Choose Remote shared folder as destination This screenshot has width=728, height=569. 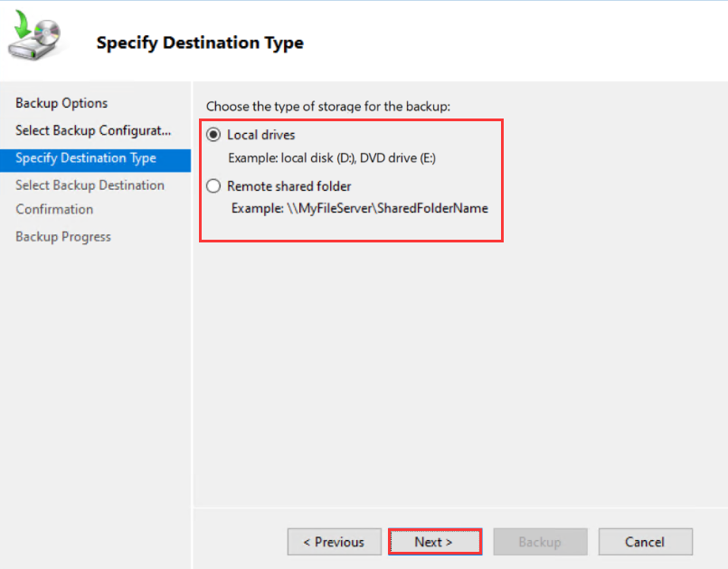[213, 185]
